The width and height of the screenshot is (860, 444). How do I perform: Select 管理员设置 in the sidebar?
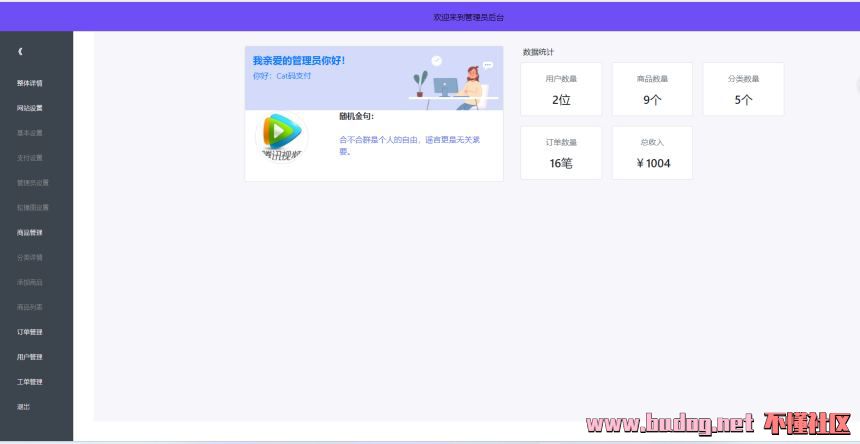[32, 183]
